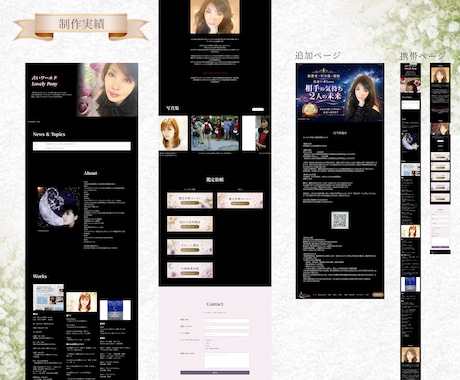
Task: Click the 追加ページ heading
Action: (318, 55)
